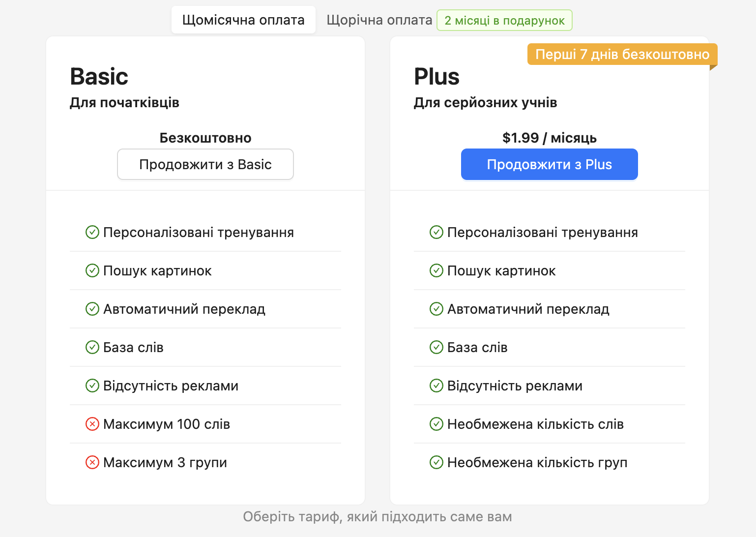
Task: Click Plus check icon for База слів
Action: pyautogui.click(x=436, y=347)
